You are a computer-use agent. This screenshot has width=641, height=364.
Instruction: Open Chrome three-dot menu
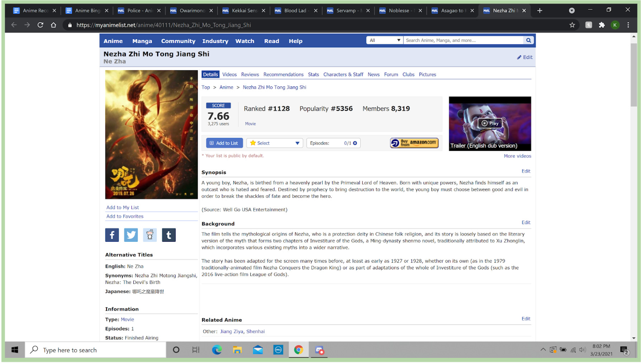(628, 25)
